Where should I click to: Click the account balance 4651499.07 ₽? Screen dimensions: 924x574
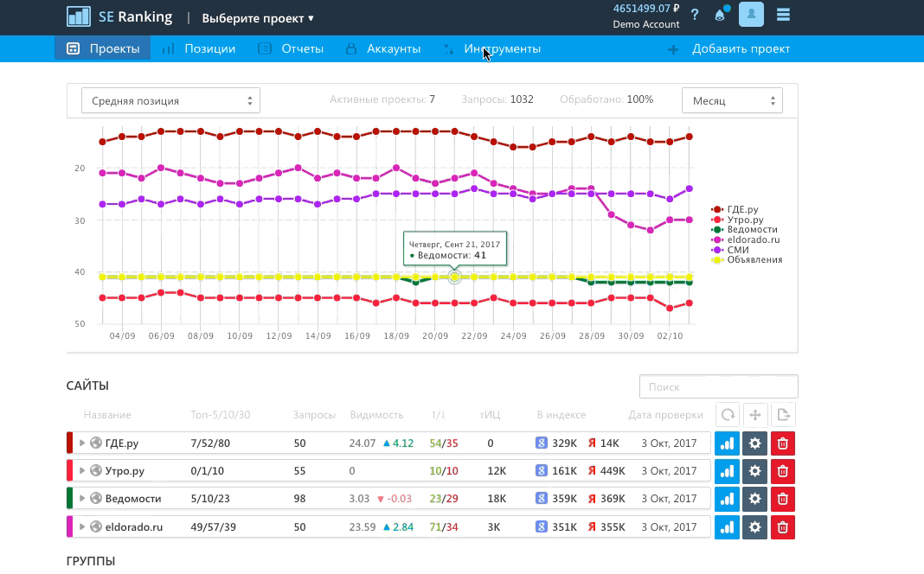tap(646, 9)
